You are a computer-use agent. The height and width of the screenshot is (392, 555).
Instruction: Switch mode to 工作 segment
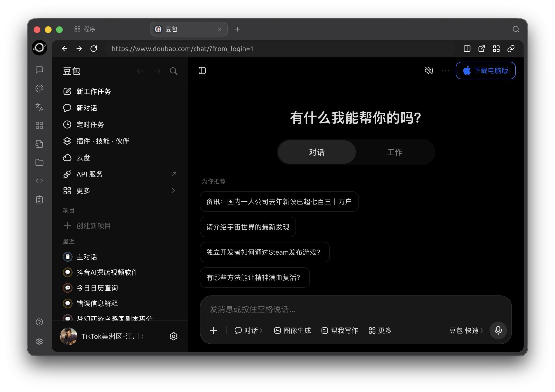pos(395,152)
